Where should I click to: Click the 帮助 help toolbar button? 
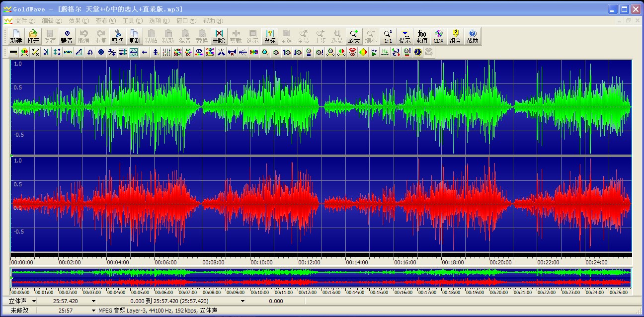[472, 36]
